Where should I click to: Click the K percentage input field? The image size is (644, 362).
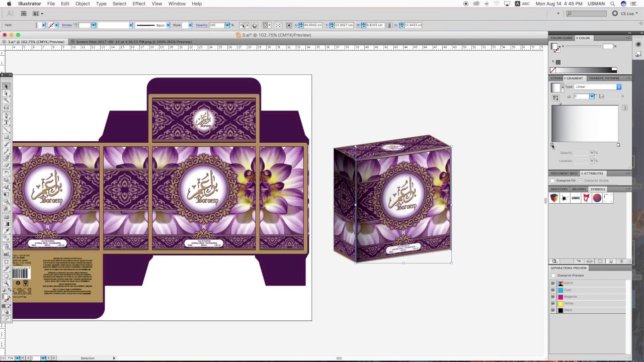pyautogui.click(x=608, y=47)
